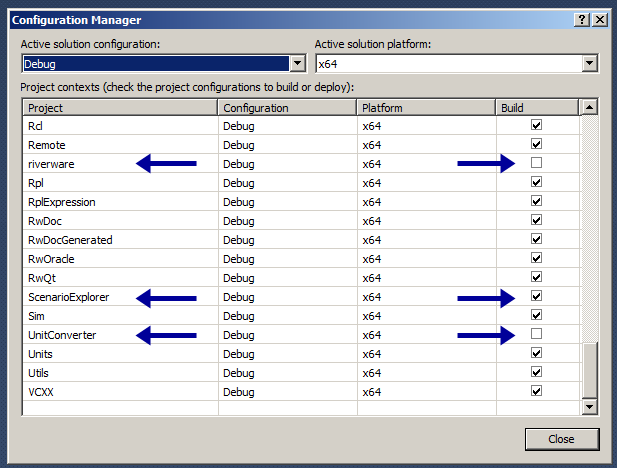Select the UnitConverter project name
The height and width of the screenshot is (468, 617).
[62, 335]
